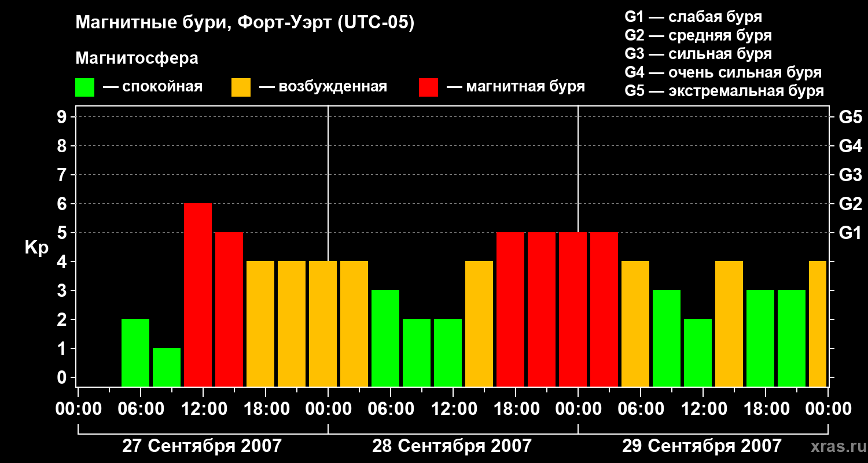The width and height of the screenshot is (868, 463).
Task: Click the "29 Сентября 2007" date label
Action: click(702, 446)
